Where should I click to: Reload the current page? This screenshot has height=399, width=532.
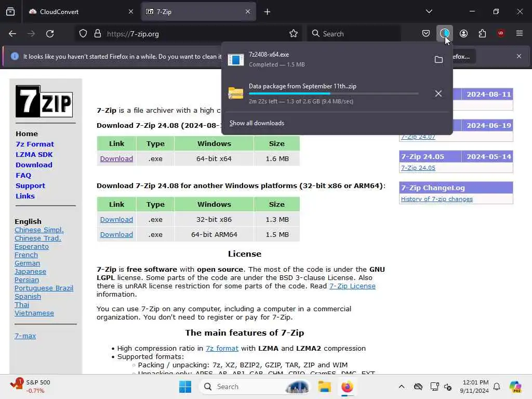[x=50, y=34]
